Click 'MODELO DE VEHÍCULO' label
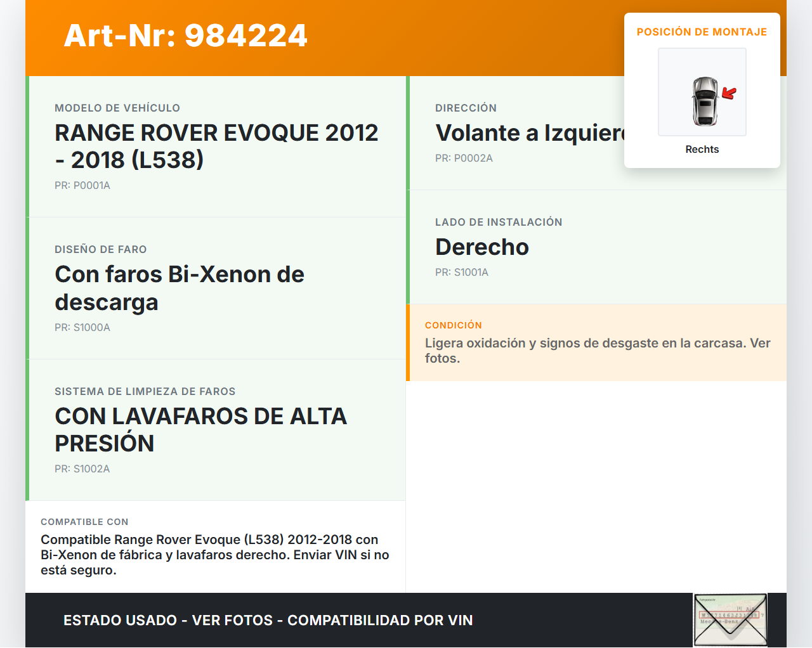Screen dimensions: 812x648 pos(117,108)
